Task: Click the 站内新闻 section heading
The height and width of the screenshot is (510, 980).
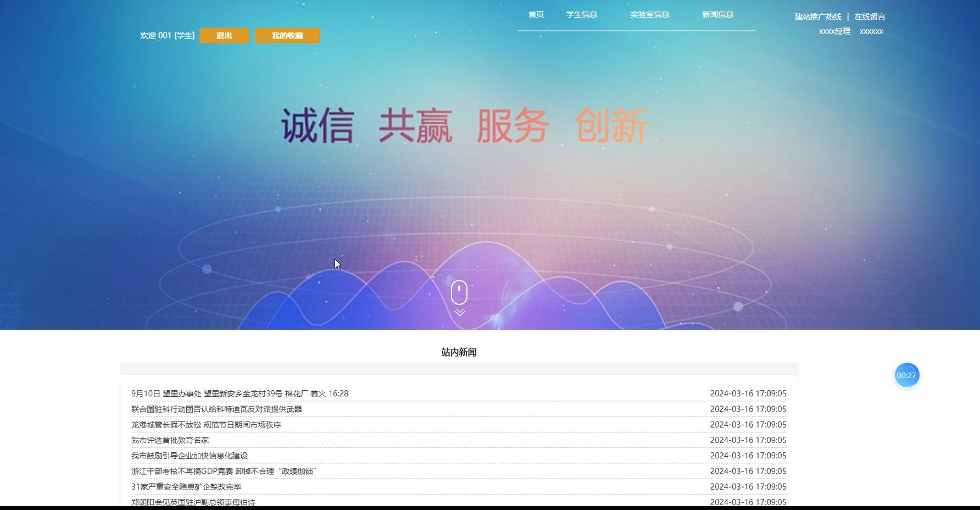Action: 459,352
